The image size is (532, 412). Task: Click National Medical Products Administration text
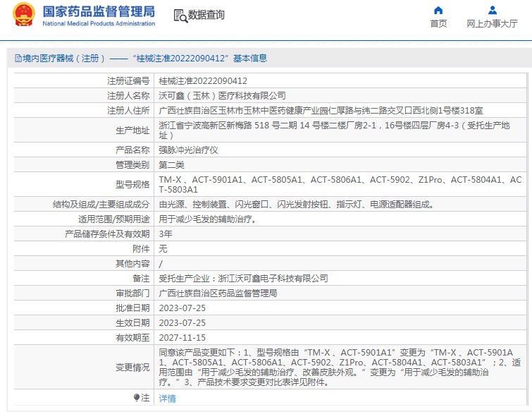(99, 23)
